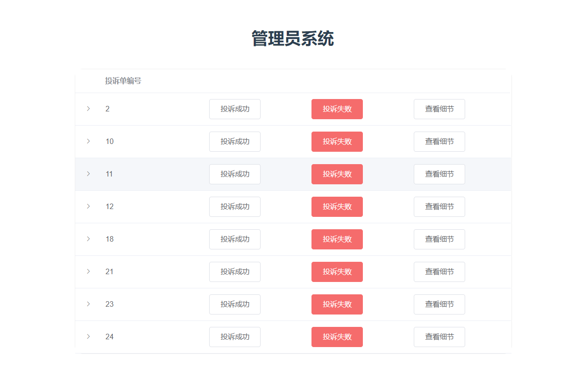This screenshot has height=392, width=567.
Task: Expand complaint 11 details chevron
Action: [x=89, y=174]
